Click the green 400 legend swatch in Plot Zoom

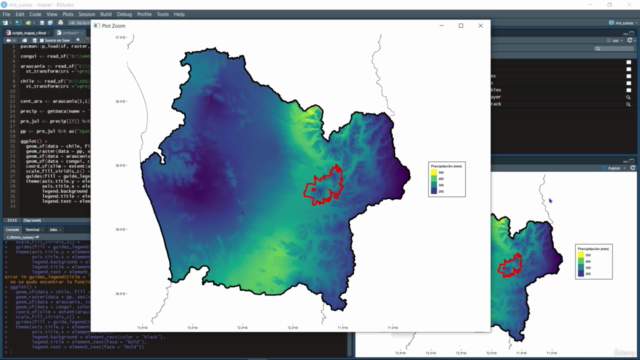(434, 179)
